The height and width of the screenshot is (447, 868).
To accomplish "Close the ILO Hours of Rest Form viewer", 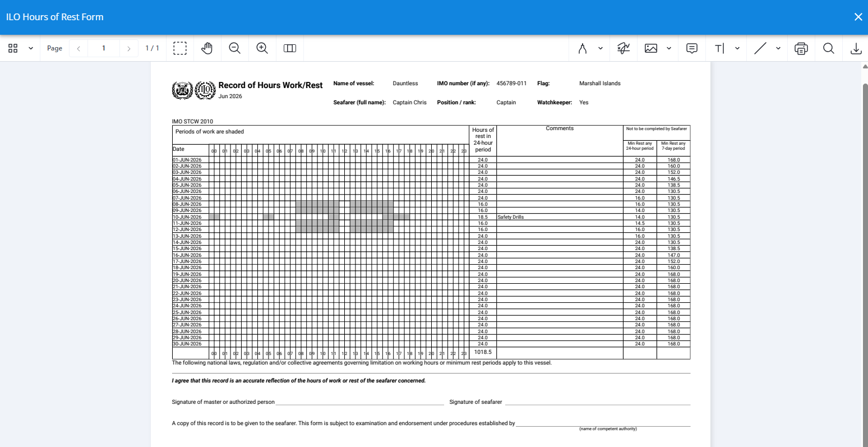I will 858,17.
